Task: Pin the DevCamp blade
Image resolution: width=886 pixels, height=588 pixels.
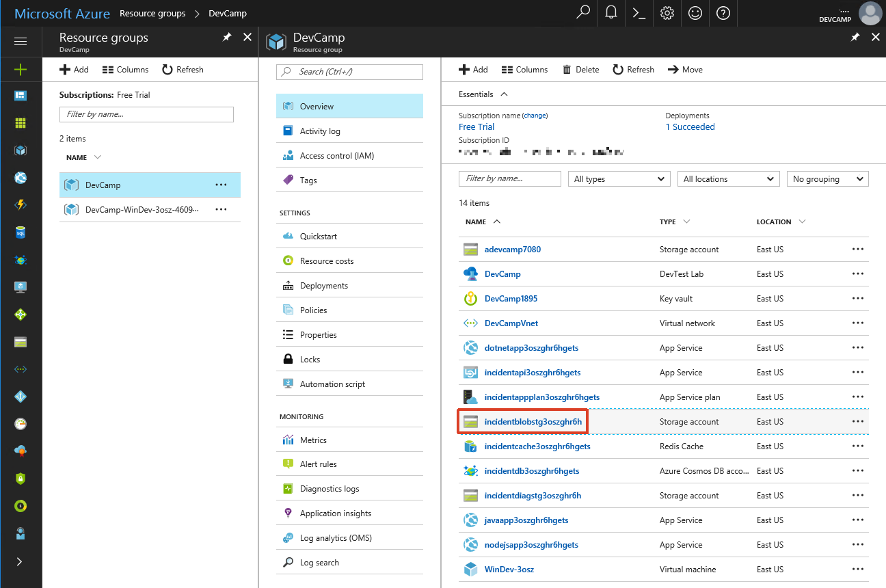Action: (x=855, y=38)
